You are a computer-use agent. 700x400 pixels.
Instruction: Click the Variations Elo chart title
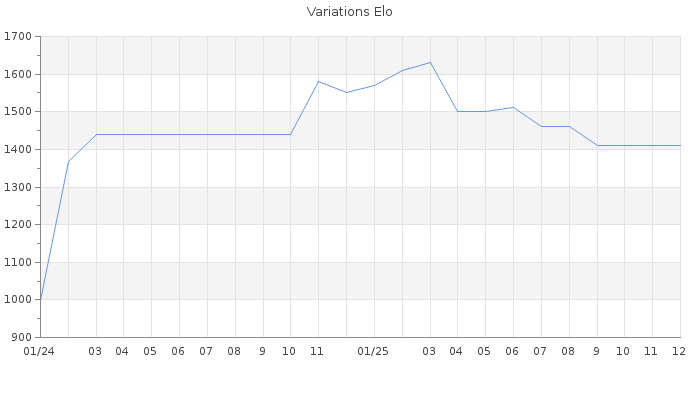pos(349,12)
